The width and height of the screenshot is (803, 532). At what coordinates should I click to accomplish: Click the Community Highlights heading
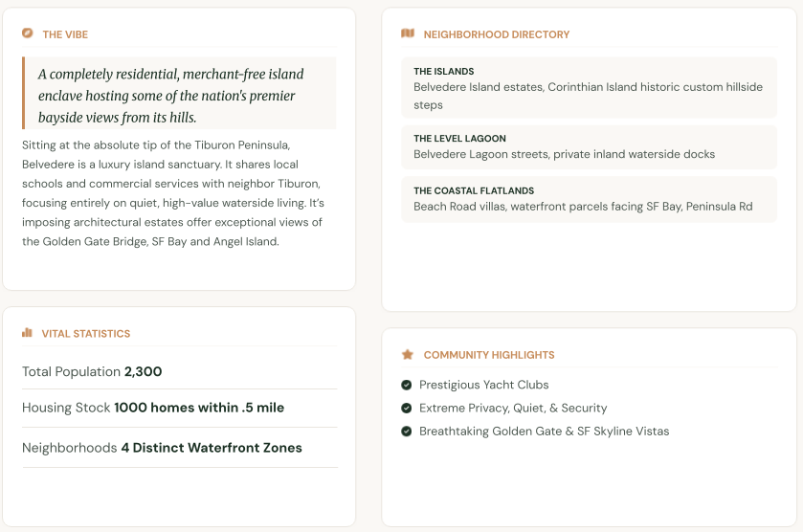[489, 355]
